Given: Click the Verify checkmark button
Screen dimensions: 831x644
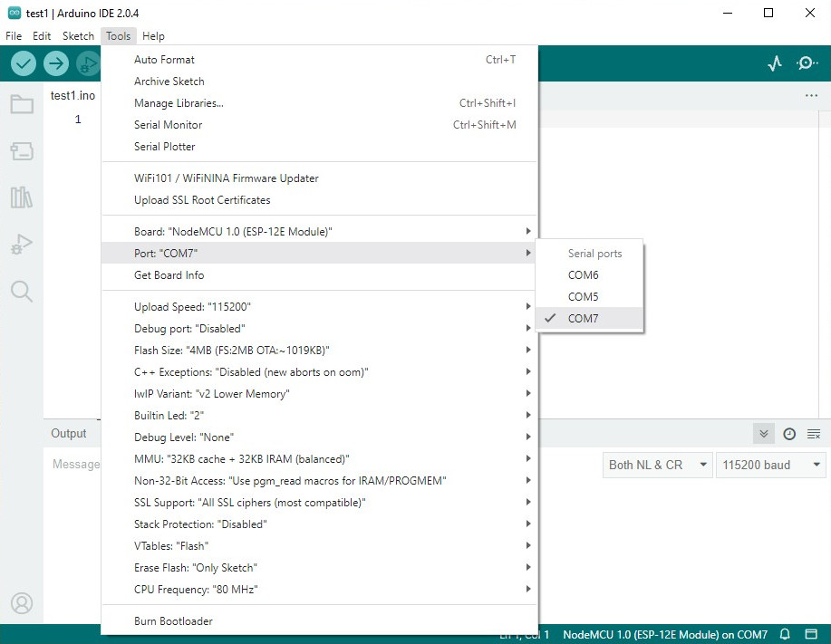Looking at the screenshot, I should (24, 63).
